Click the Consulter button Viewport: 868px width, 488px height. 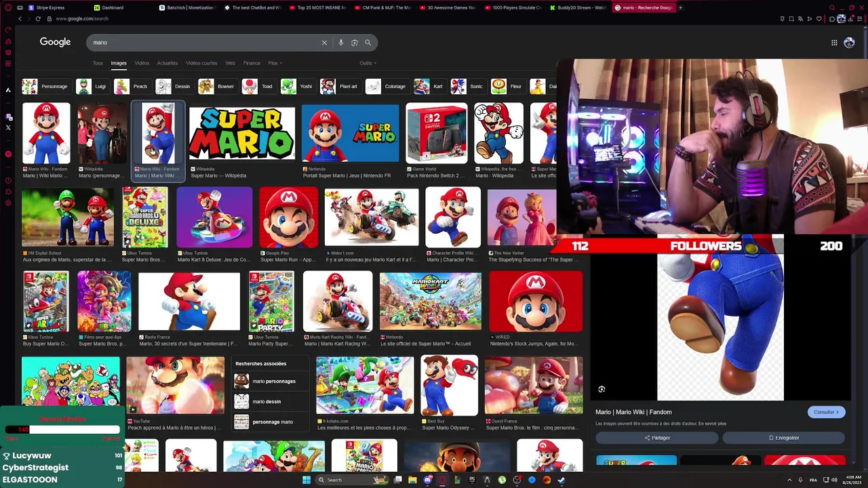(x=826, y=412)
